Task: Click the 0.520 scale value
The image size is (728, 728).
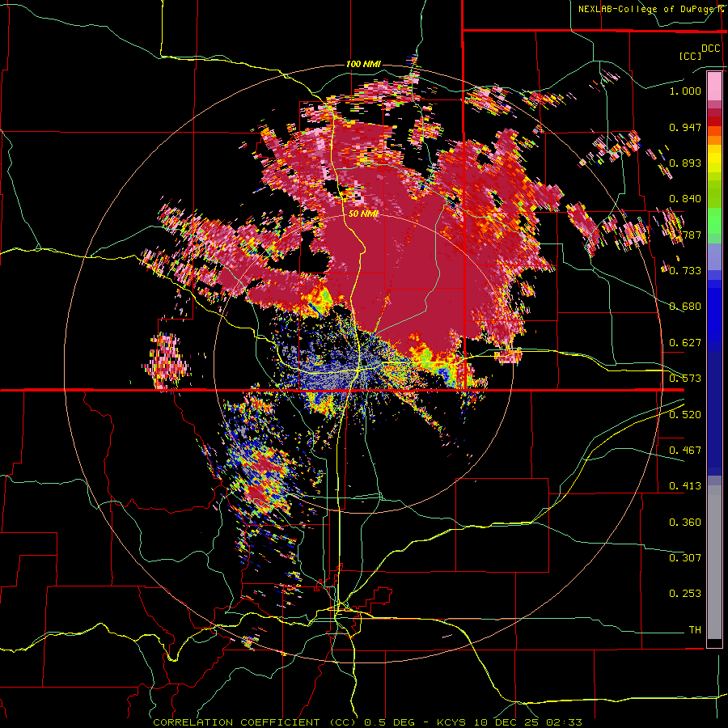Action: coord(685,415)
